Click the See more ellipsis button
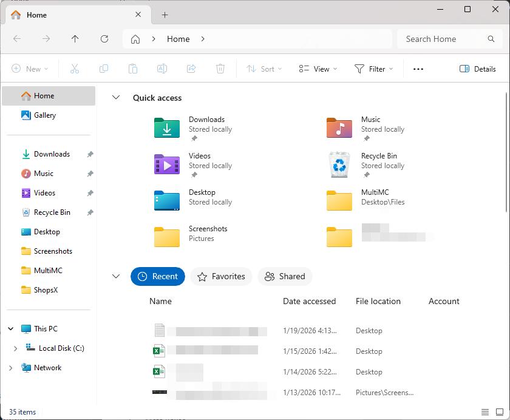Image resolution: width=510 pixels, height=420 pixels. point(418,69)
